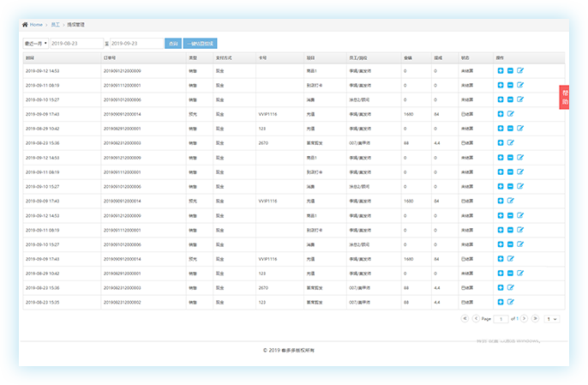Open the page size dropdown showing 1
The width and height of the screenshot is (588, 385).
tap(552, 319)
